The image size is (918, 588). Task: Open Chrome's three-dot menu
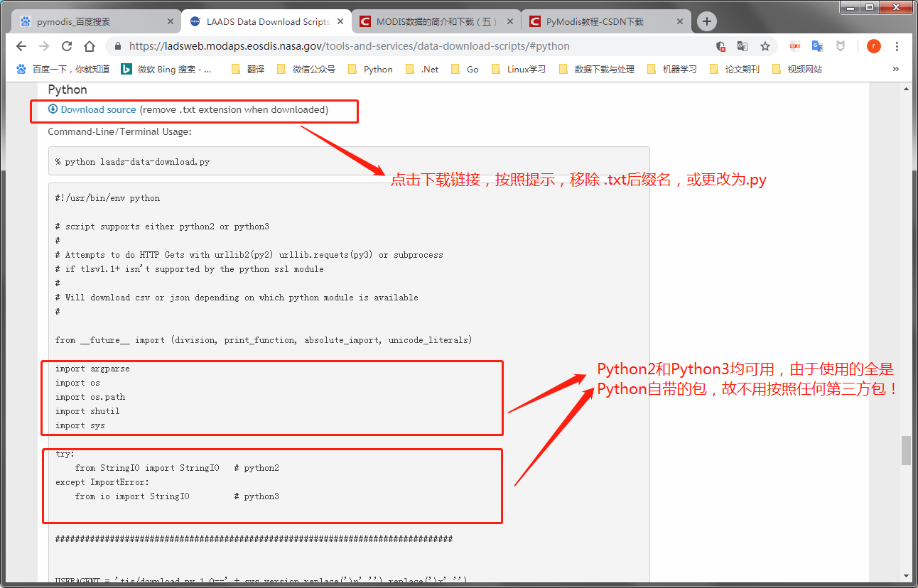pyautogui.click(x=897, y=45)
